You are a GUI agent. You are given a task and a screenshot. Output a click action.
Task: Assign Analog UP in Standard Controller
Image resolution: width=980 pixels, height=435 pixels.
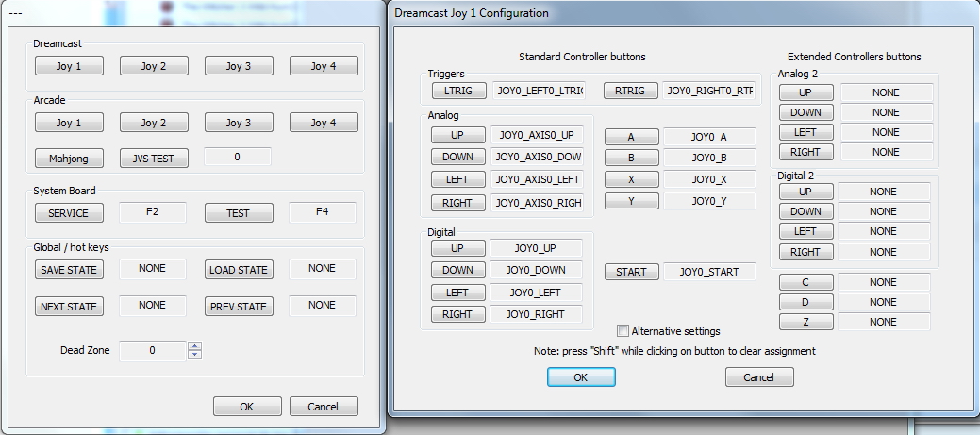pos(457,134)
